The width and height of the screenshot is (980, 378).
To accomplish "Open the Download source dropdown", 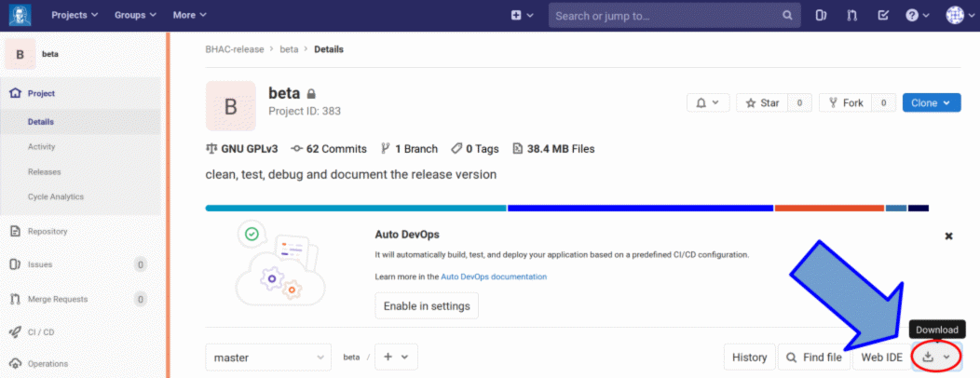I will pos(936,358).
